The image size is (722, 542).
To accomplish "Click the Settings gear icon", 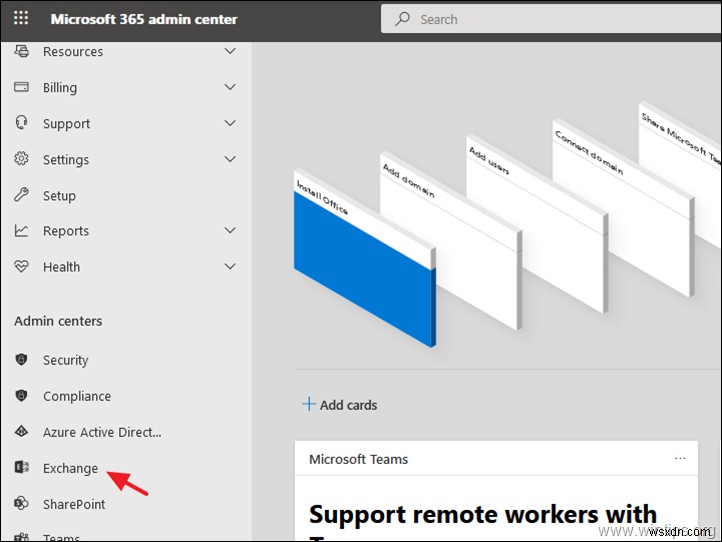I will [x=22, y=159].
